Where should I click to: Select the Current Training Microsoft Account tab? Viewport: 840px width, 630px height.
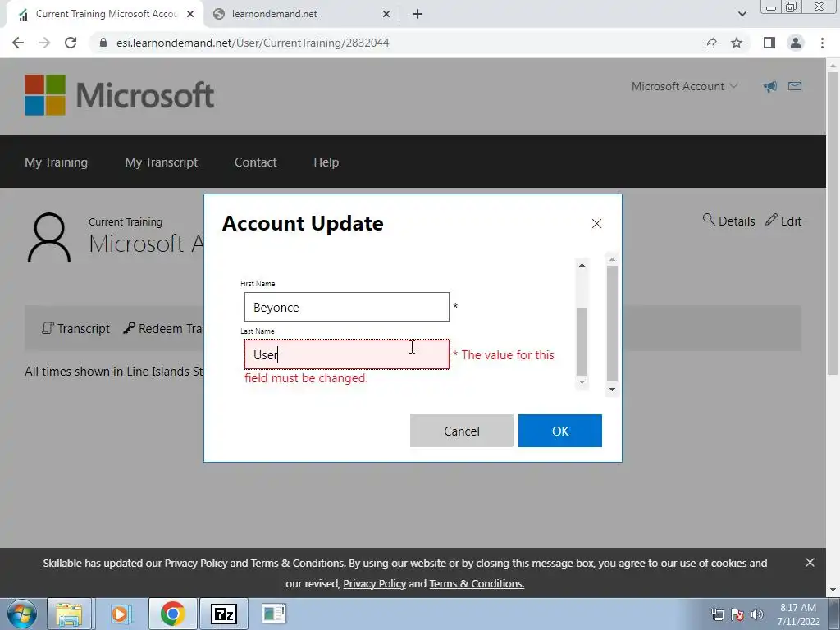point(104,14)
